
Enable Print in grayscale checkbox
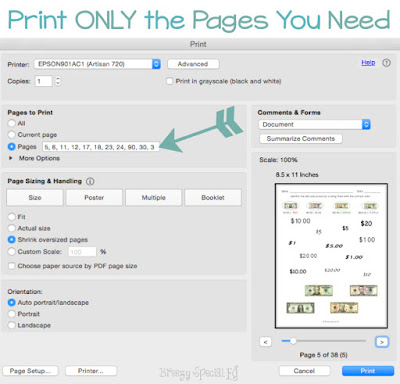[x=170, y=81]
